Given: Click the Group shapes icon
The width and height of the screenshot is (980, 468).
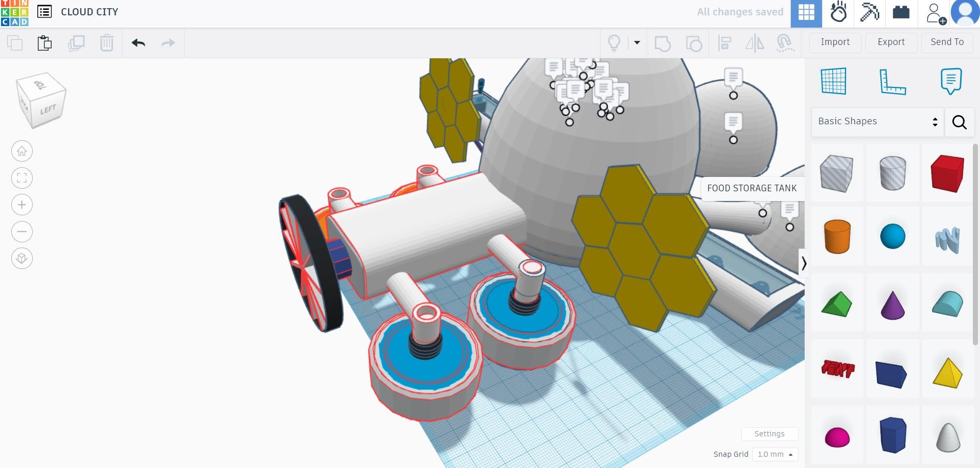Looking at the screenshot, I should pos(663,43).
